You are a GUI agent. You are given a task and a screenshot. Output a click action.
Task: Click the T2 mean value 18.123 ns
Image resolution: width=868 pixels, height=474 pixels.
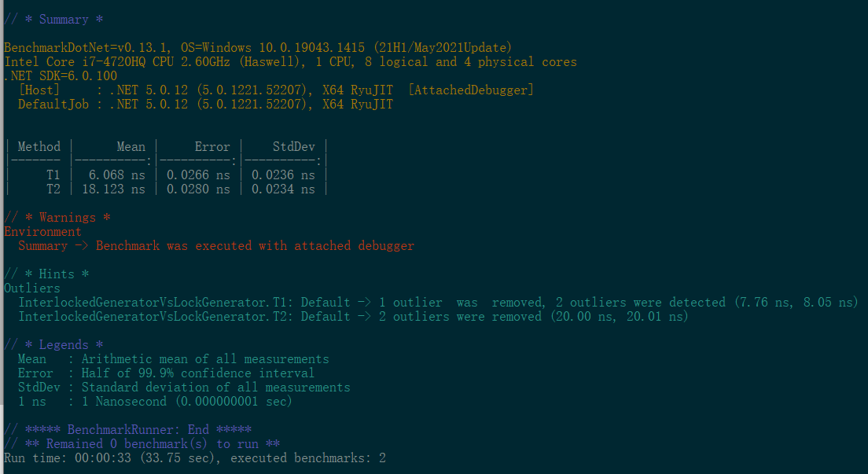click(x=113, y=189)
